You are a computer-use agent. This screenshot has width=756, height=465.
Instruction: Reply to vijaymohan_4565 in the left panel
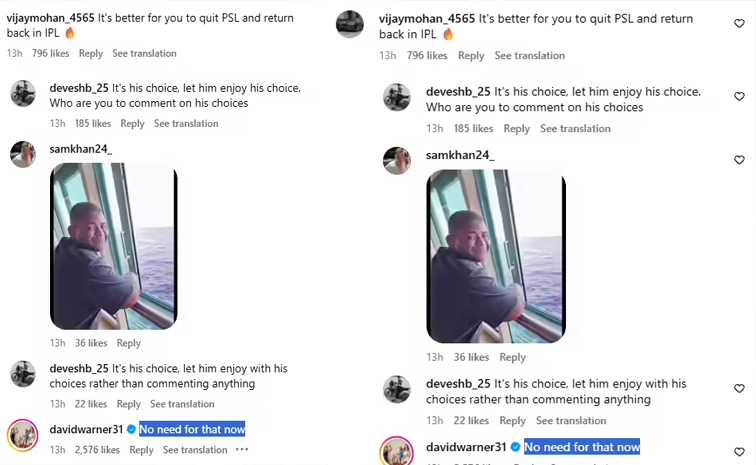pyautogui.click(x=90, y=54)
